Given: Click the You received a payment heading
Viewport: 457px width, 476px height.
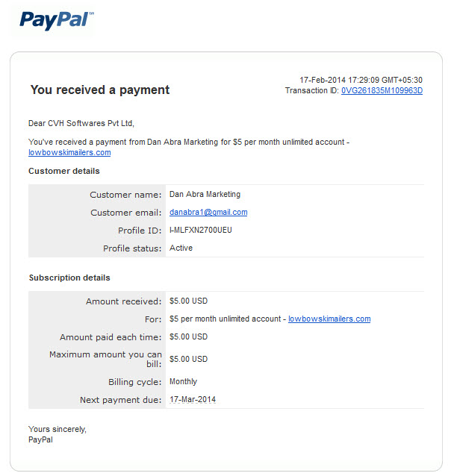Looking at the screenshot, I should 100,90.
